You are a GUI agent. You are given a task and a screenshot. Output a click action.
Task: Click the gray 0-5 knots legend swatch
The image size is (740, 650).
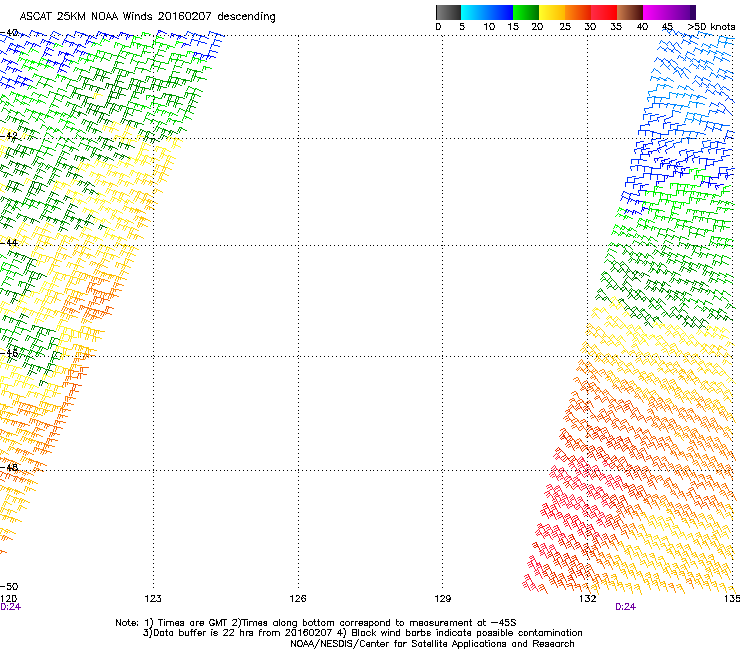pyautogui.click(x=449, y=12)
